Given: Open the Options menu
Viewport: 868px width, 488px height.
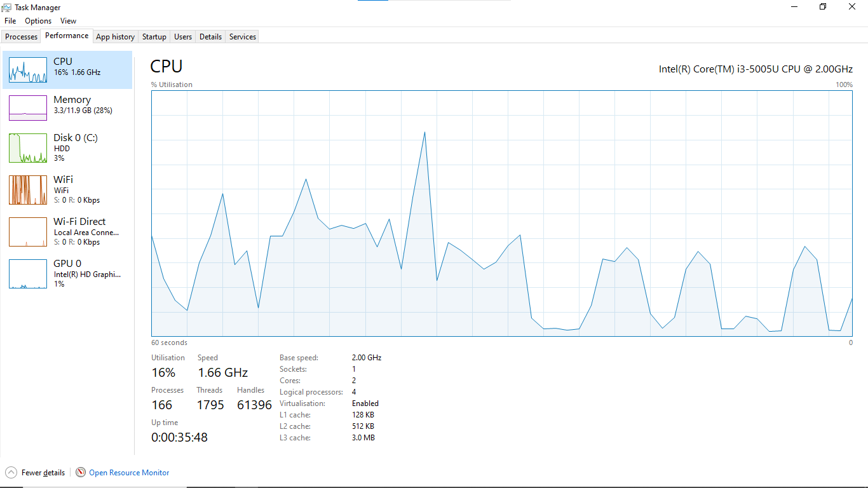Looking at the screenshot, I should (x=38, y=21).
